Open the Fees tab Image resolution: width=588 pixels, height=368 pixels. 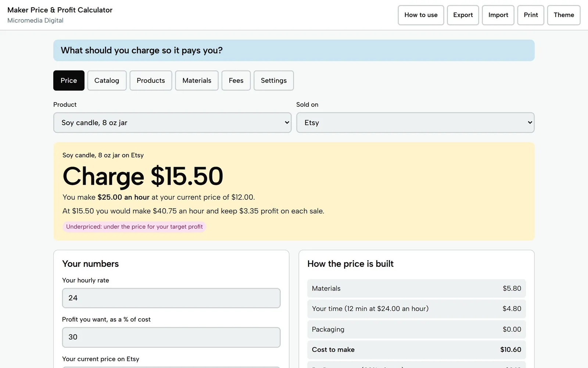coord(236,80)
